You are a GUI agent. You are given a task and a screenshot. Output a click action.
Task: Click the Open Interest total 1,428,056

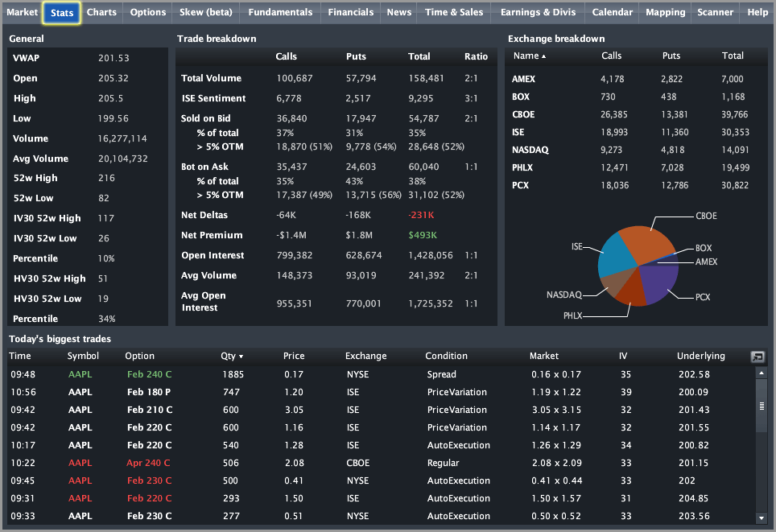pos(431,255)
